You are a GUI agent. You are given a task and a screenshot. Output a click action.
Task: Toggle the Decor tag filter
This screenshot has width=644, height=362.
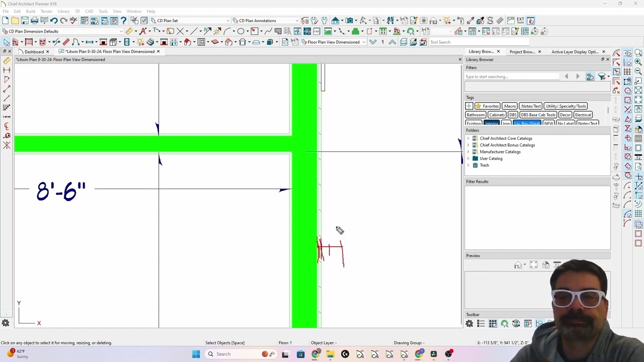(565, 115)
